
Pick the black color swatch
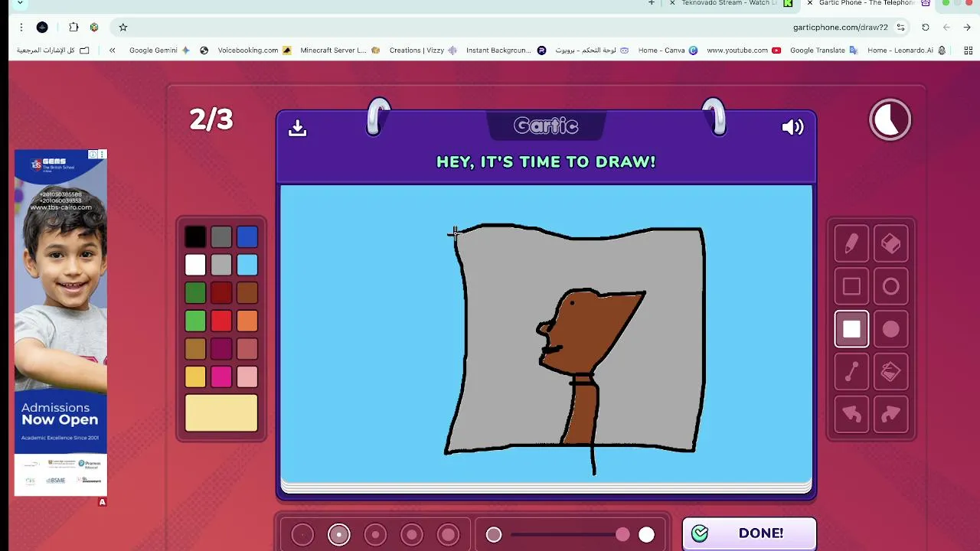[x=195, y=236]
